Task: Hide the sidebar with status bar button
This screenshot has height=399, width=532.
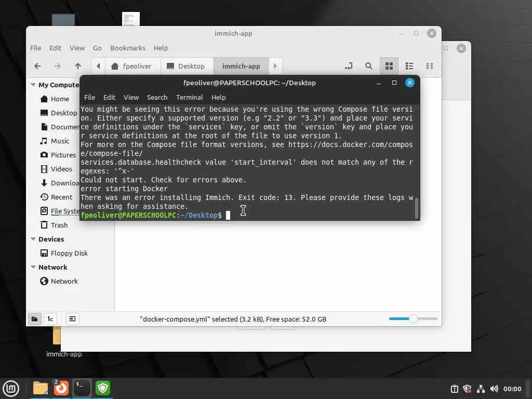Action: pyautogui.click(x=72, y=319)
